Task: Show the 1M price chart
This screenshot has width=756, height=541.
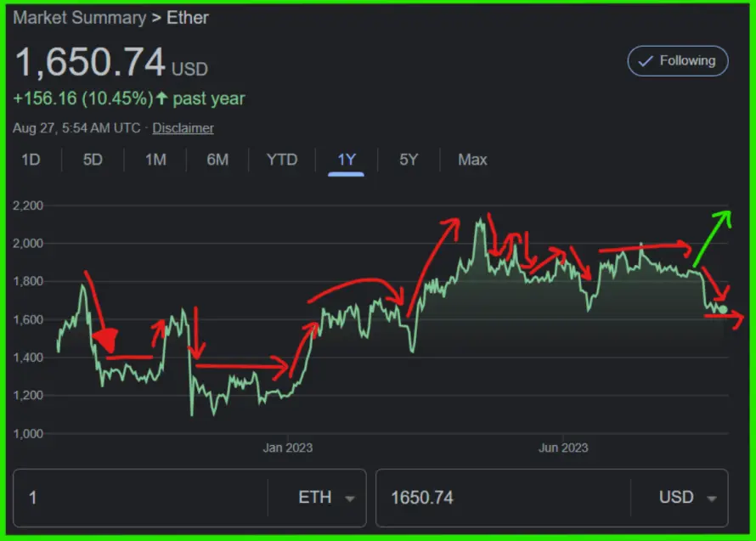Action: click(155, 160)
